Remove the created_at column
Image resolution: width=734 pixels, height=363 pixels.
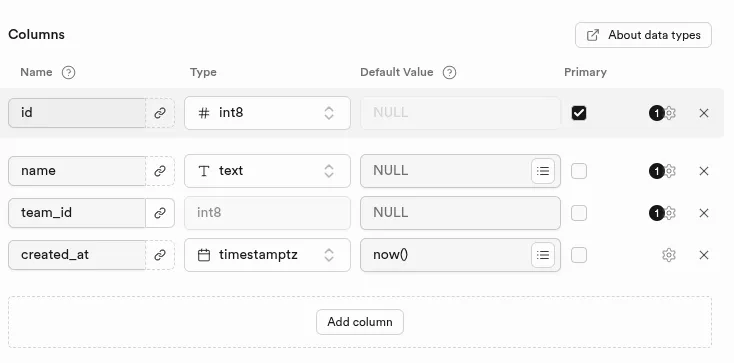[x=704, y=255]
